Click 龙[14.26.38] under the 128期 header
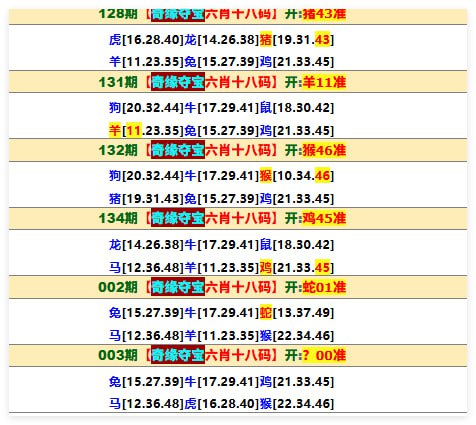 [222, 40]
